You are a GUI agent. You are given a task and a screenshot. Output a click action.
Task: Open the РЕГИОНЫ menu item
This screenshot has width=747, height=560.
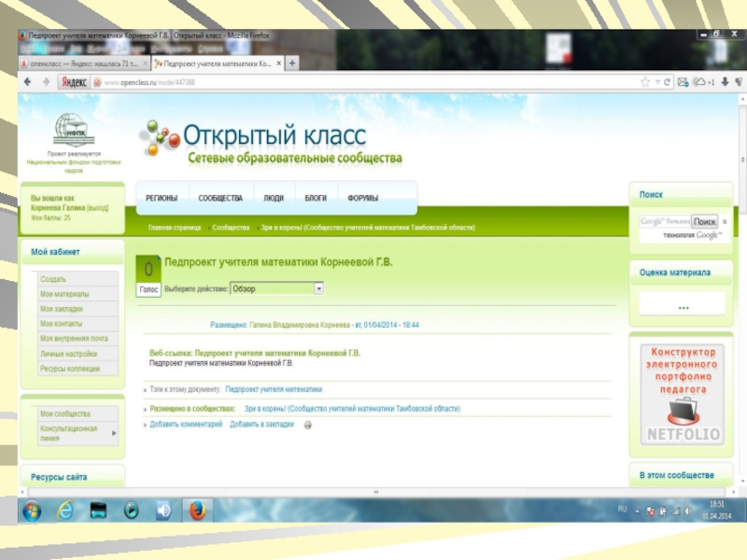tap(162, 199)
